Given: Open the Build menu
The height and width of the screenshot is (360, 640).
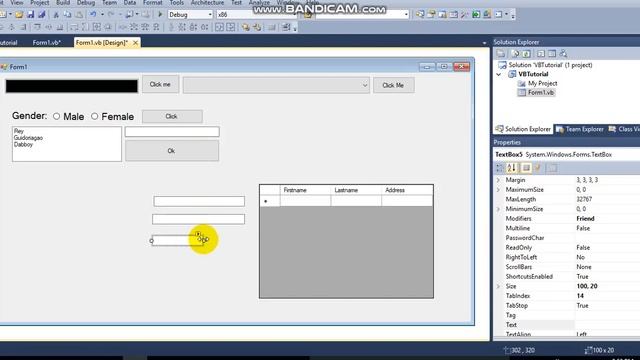Looking at the screenshot, I should (63, 2).
